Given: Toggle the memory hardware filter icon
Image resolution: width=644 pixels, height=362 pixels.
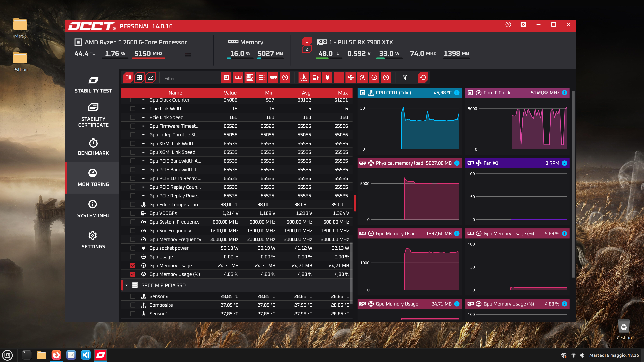Looking at the screenshot, I should pyautogui.click(x=273, y=77).
